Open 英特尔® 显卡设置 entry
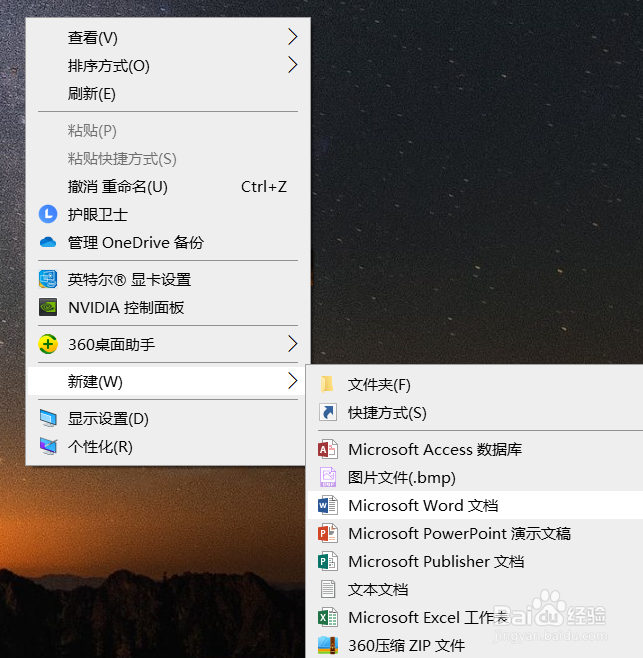Screen dimensions: 643x658 [168, 279]
